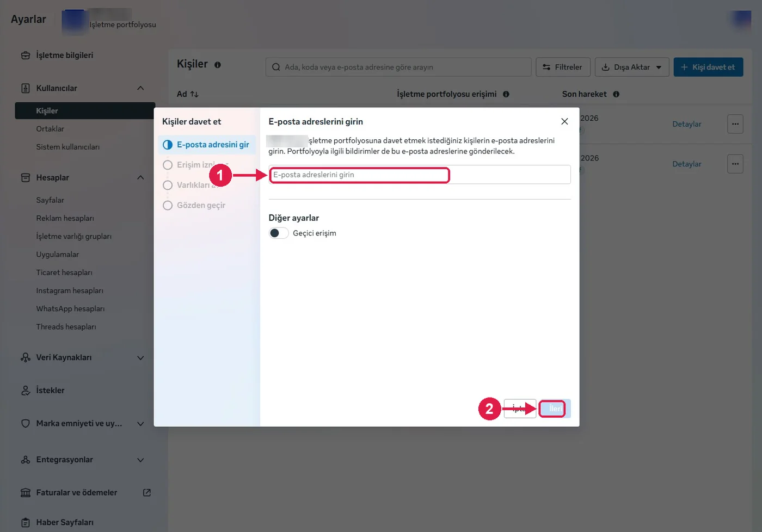Click the Kişi davet et button
This screenshot has height=532, width=762.
coord(708,67)
